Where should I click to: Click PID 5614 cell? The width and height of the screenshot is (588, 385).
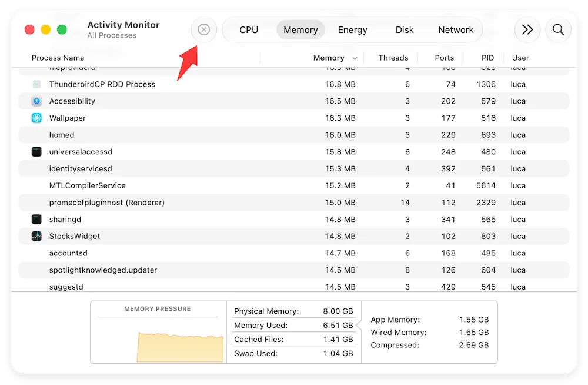[486, 185]
